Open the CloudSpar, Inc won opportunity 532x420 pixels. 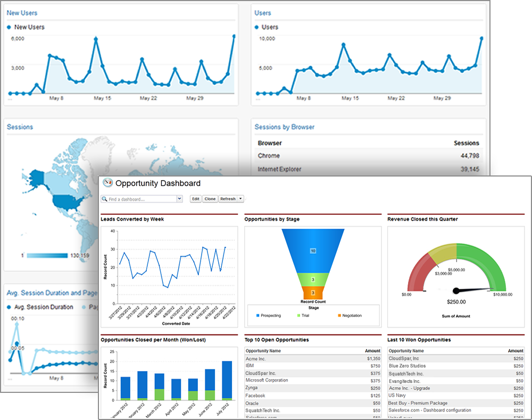(x=456, y=358)
